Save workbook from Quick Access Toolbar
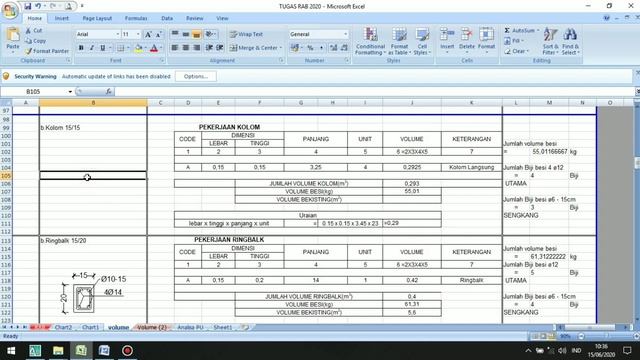This screenshot has height=360, width=640. point(28,6)
